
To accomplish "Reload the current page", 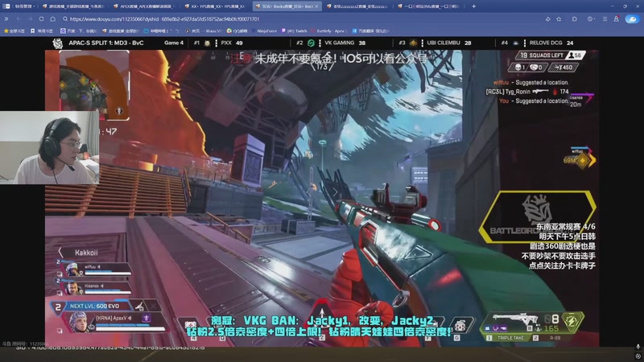I will click(42, 19).
